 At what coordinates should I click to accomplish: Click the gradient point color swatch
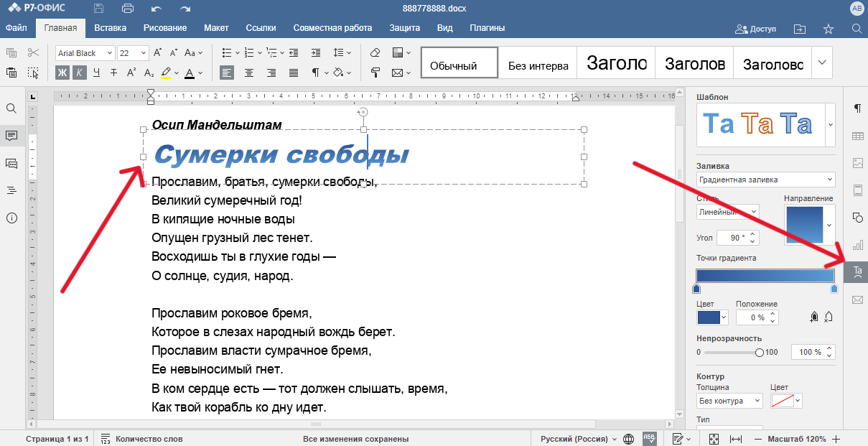tap(708, 317)
